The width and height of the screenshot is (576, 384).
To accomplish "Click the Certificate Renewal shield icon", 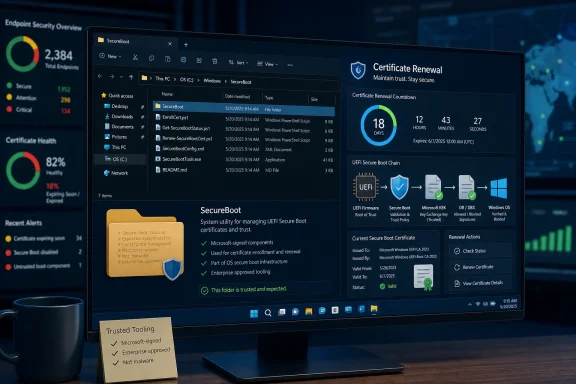I will click(358, 70).
